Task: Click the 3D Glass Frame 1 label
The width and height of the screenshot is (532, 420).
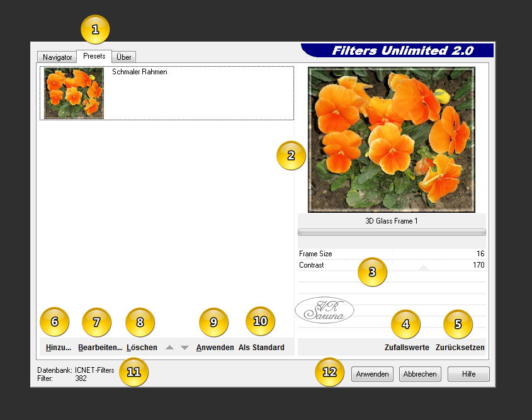Action: click(392, 221)
